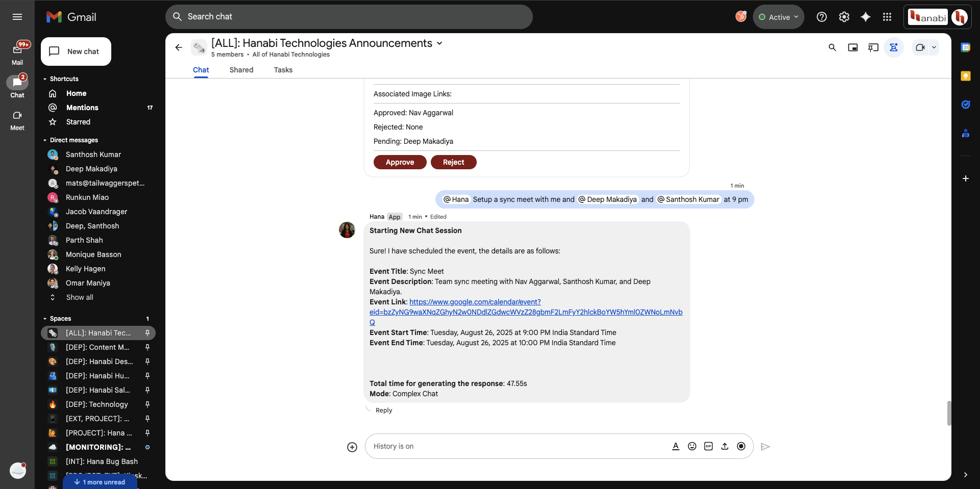Open the Active status dropdown
The width and height of the screenshot is (980, 489).
(778, 17)
